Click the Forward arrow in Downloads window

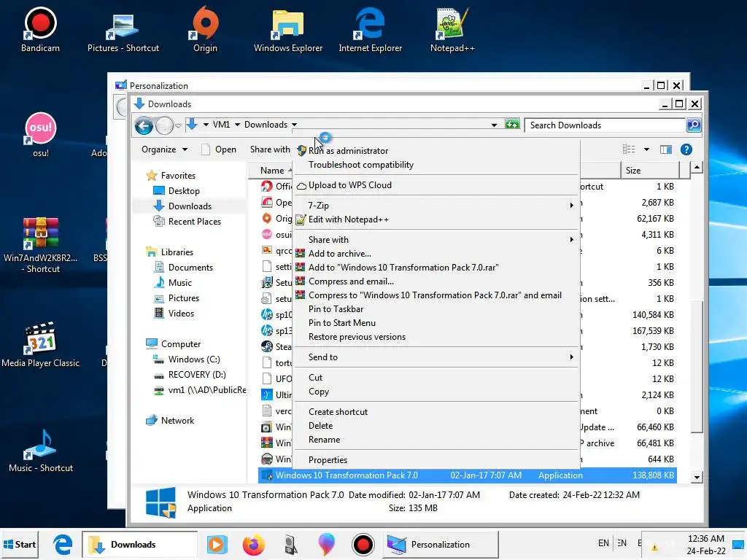(x=164, y=125)
